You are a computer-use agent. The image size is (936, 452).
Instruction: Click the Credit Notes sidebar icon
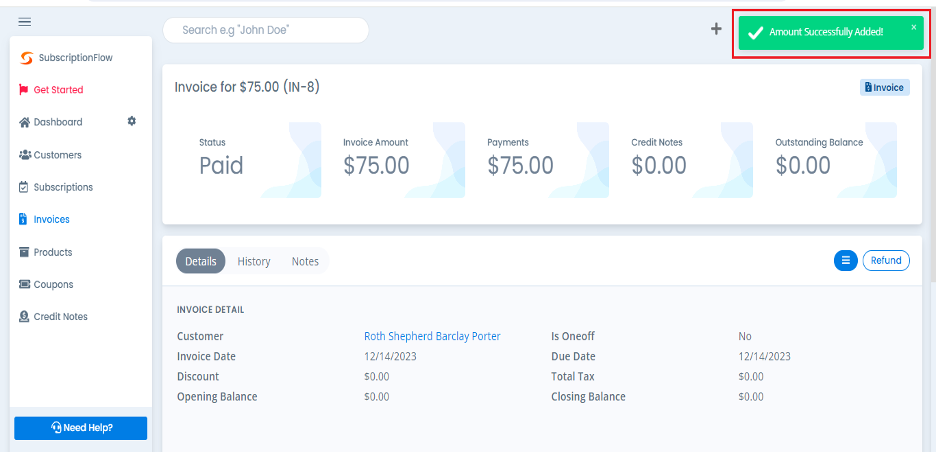point(24,317)
